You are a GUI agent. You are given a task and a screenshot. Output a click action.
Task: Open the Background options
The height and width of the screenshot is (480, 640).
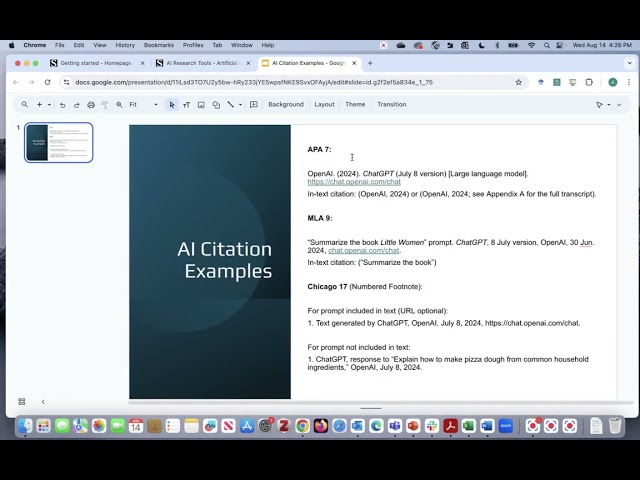tap(286, 104)
